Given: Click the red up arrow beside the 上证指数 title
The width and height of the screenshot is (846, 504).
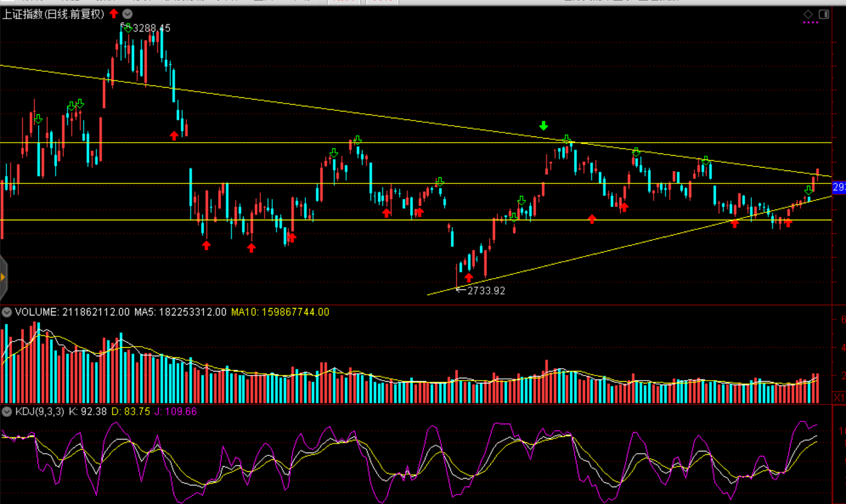Looking at the screenshot, I should (x=114, y=14).
